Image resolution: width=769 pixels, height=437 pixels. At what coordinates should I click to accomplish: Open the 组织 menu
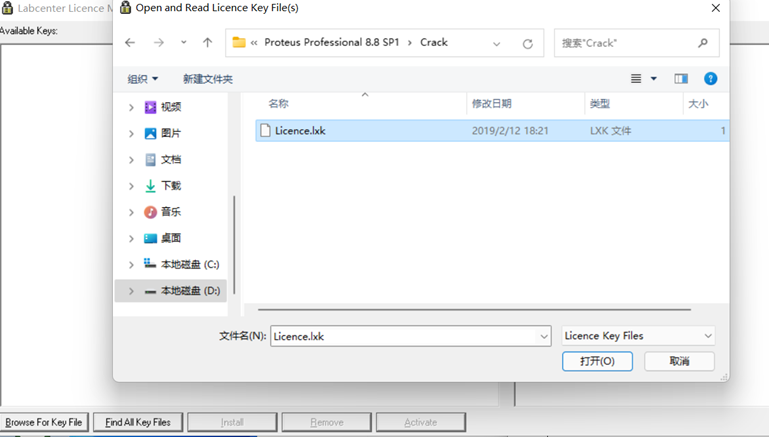click(143, 79)
